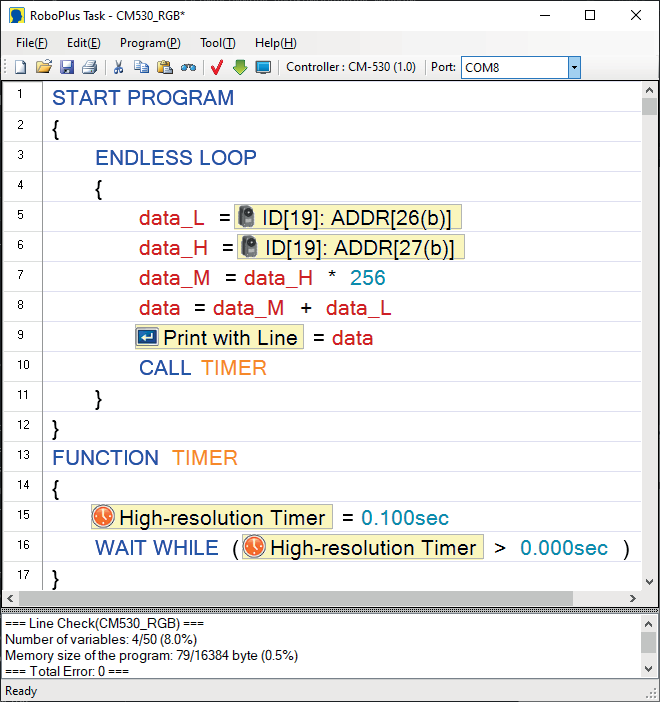Click the Paste clipboard icon

[165, 68]
